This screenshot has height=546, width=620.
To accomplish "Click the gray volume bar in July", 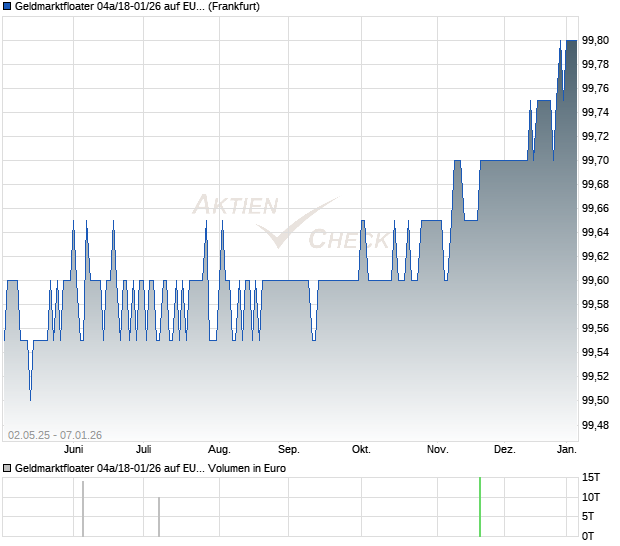I will [159, 517].
